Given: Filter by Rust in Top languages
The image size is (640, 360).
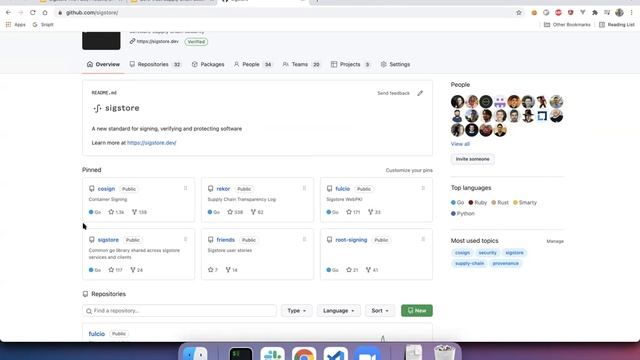Looking at the screenshot, I should point(500,202).
